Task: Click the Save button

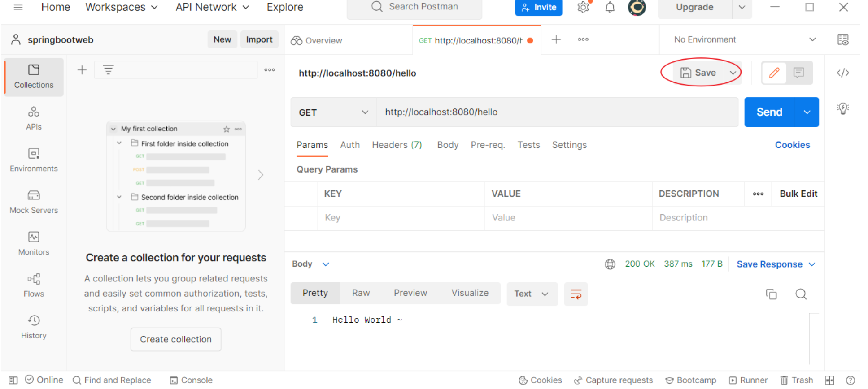Action: tap(698, 73)
